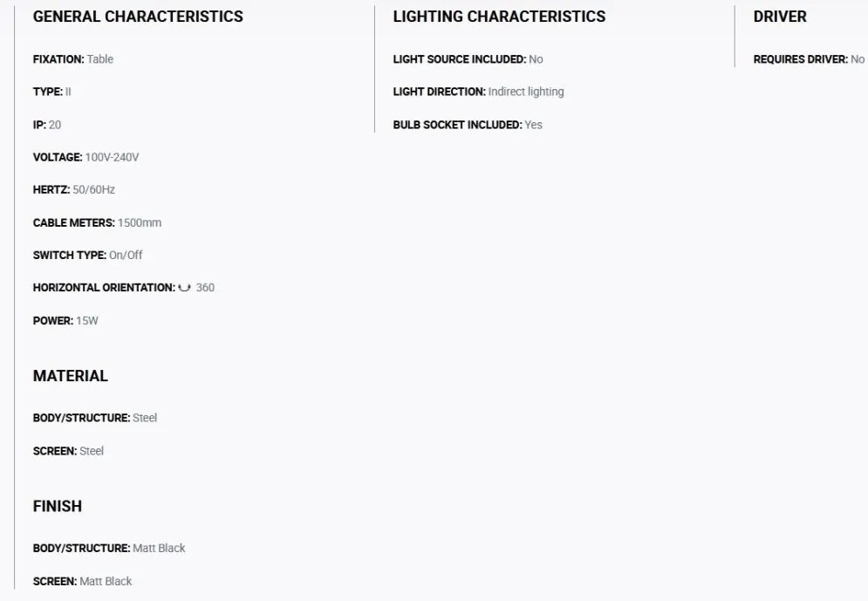Click the Switch Type On/Off value
868x601 pixels.
point(126,255)
